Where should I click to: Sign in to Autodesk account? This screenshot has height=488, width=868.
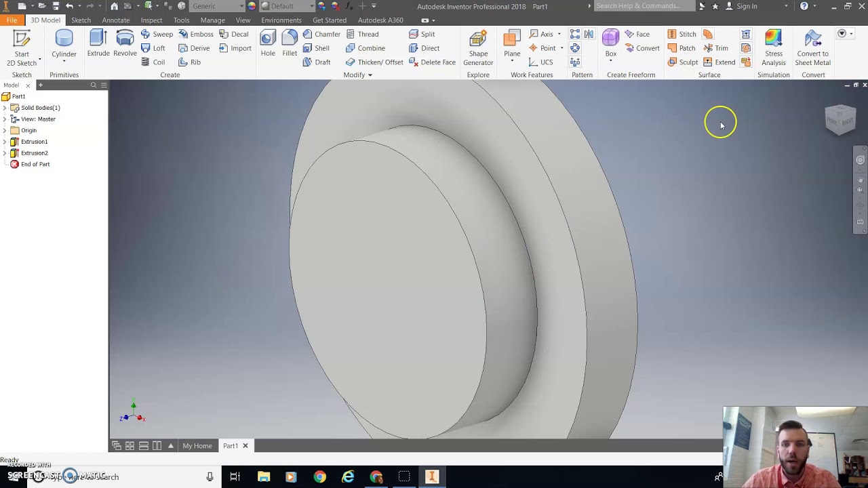coord(747,6)
